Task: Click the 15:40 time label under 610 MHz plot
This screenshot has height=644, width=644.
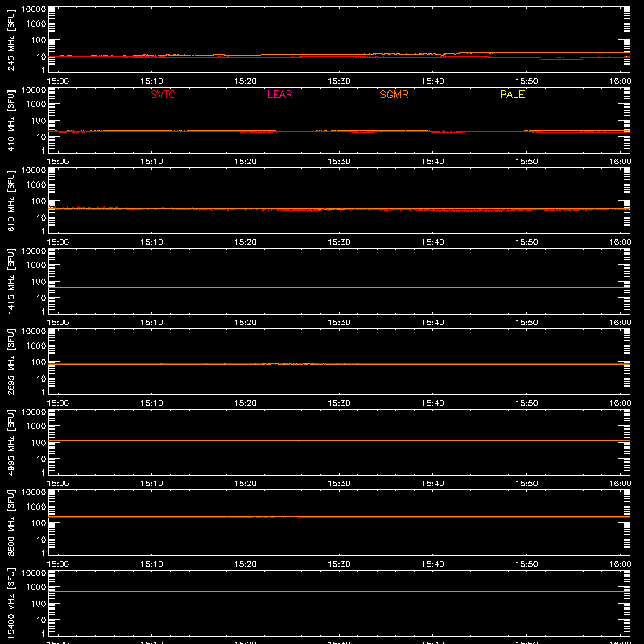Action: tap(433, 242)
